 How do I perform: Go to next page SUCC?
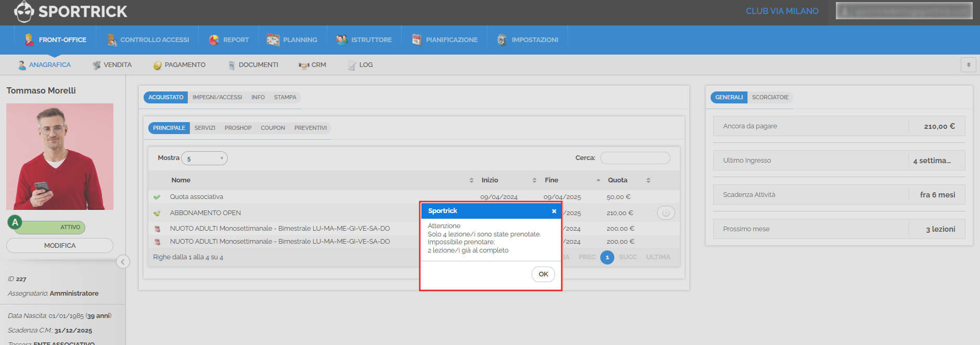[628, 257]
